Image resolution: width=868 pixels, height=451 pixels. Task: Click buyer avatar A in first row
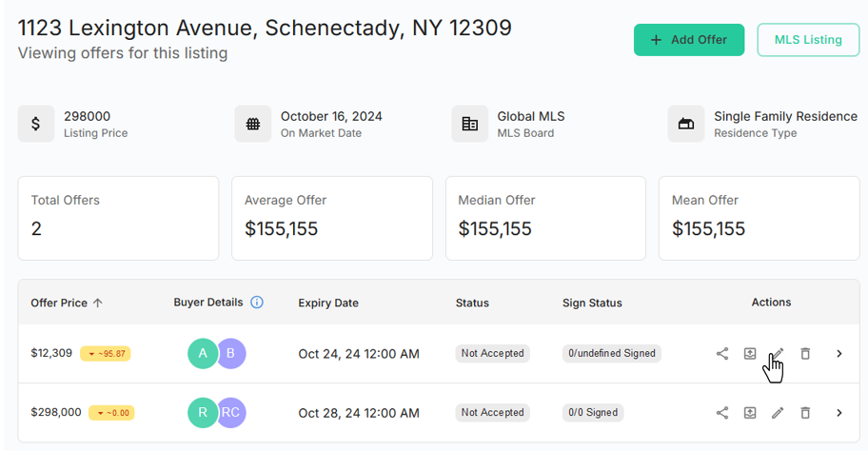pyautogui.click(x=202, y=354)
